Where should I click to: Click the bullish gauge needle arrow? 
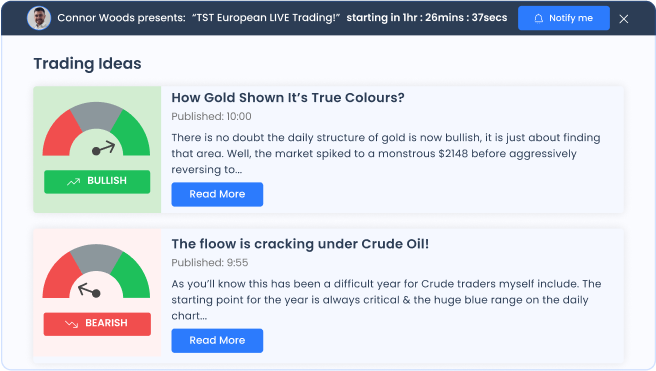coord(103,148)
